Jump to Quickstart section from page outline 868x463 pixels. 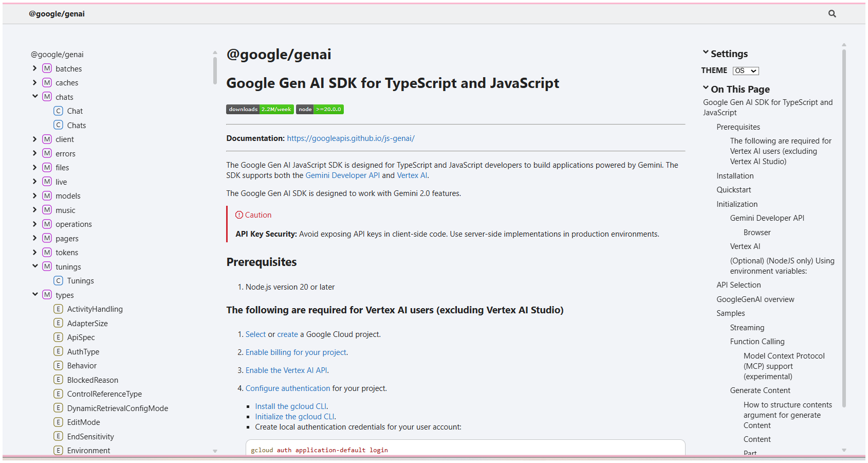[x=734, y=190]
